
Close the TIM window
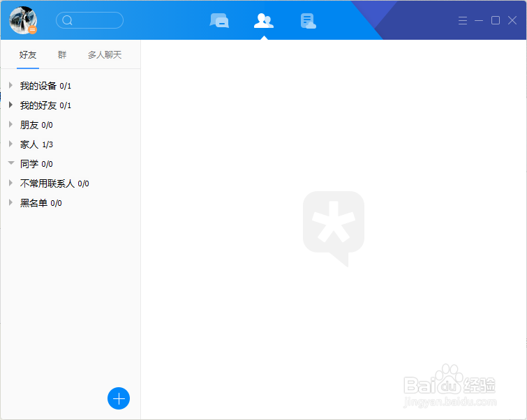[512, 20]
